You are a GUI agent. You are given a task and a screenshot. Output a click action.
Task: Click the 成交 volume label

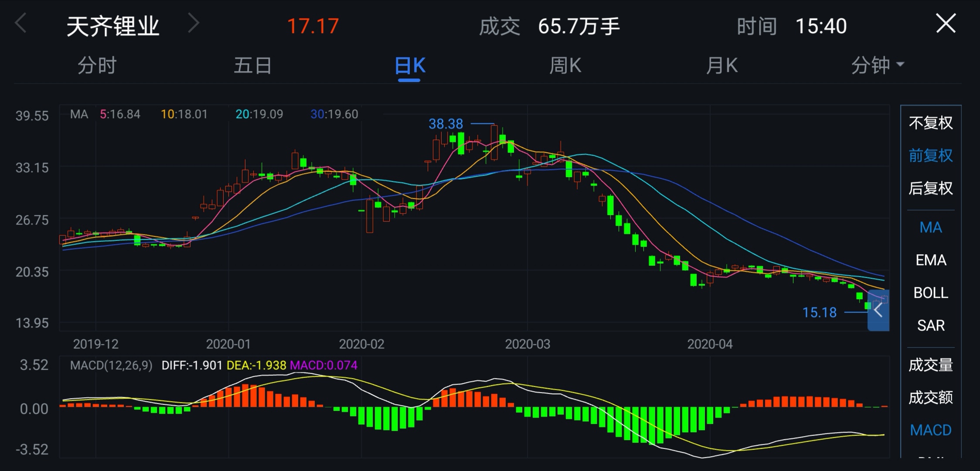point(500,27)
